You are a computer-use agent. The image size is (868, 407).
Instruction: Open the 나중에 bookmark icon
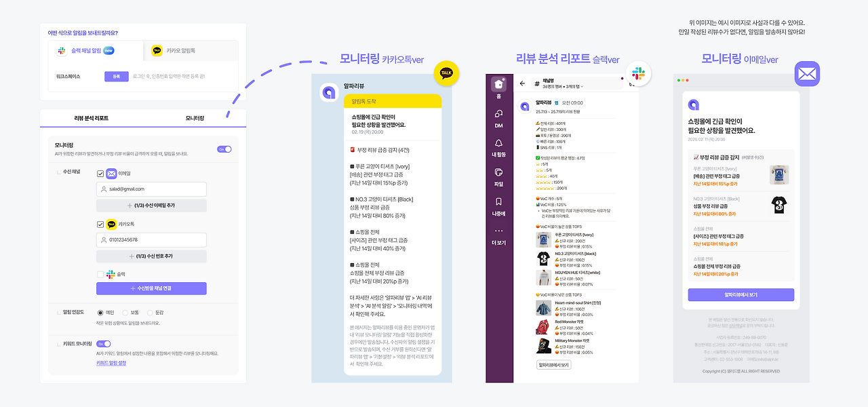click(499, 201)
